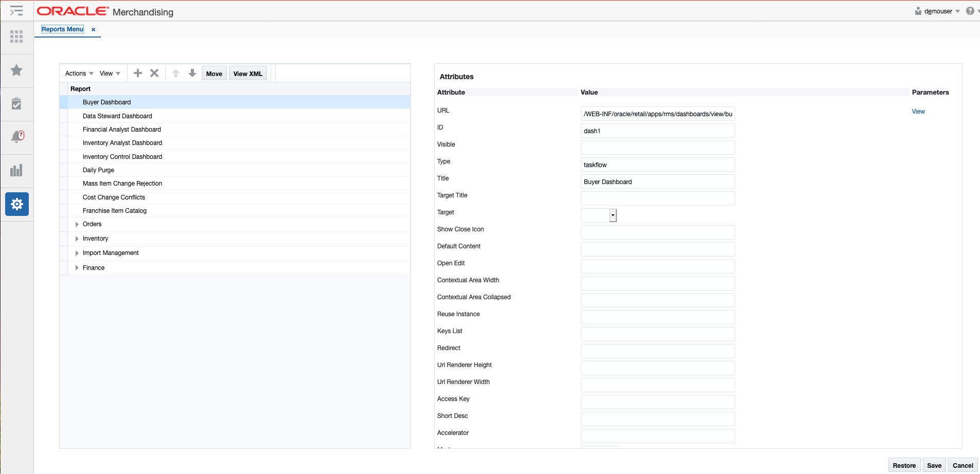Click the application navigator grid icon
Image resolution: width=980 pixels, height=474 pixels.
click(x=17, y=37)
